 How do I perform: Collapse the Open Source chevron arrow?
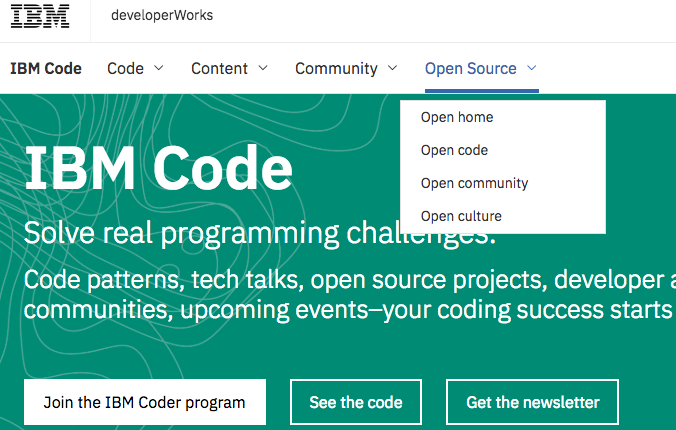coord(532,68)
